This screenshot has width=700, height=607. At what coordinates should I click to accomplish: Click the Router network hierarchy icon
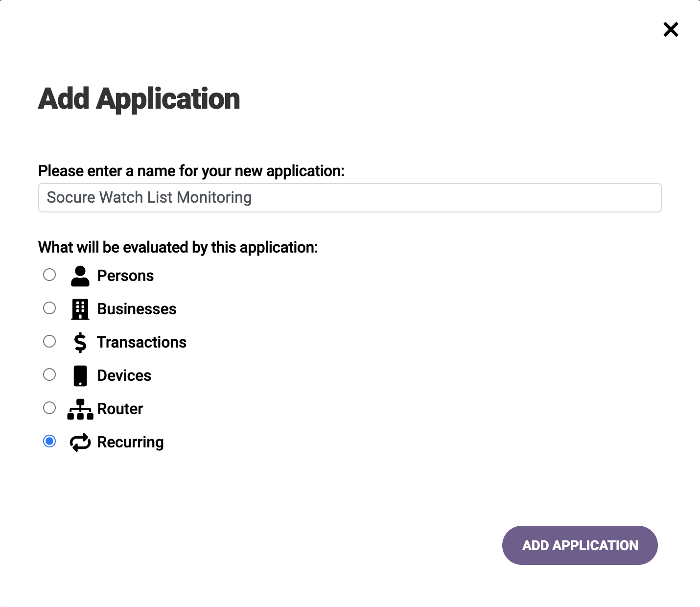pos(80,409)
